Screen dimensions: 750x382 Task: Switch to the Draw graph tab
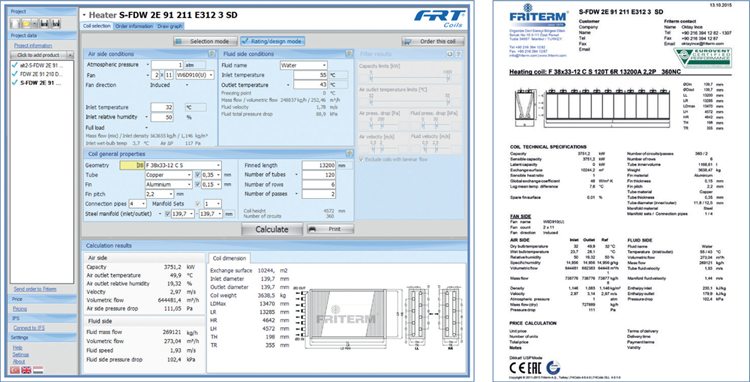click(169, 26)
